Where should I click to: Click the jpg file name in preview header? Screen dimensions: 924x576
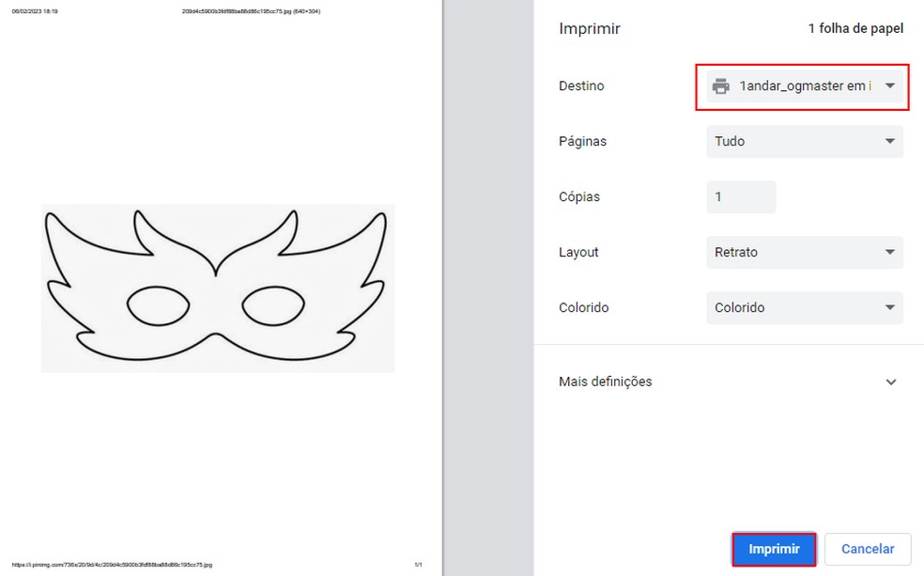pos(251,11)
